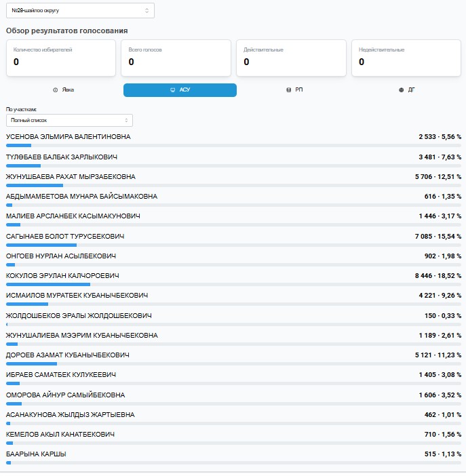Switch to the Явка tab label
466x476 pixels.
click(x=68, y=90)
